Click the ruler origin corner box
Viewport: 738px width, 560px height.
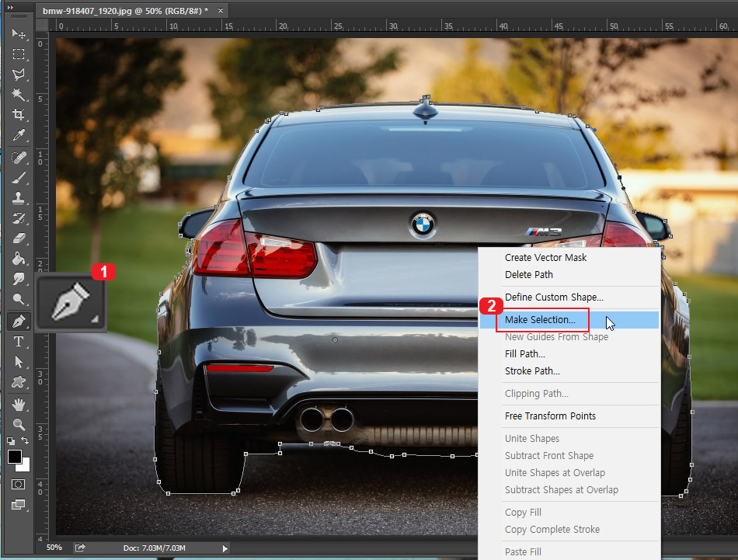43,25
